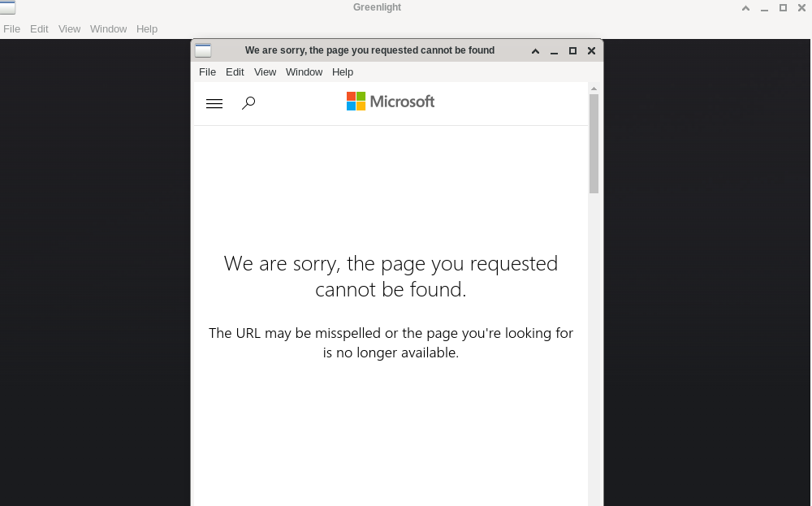Screen dimensions: 812x506
Task: Select the Microsoft logo
Action: pos(391,101)
